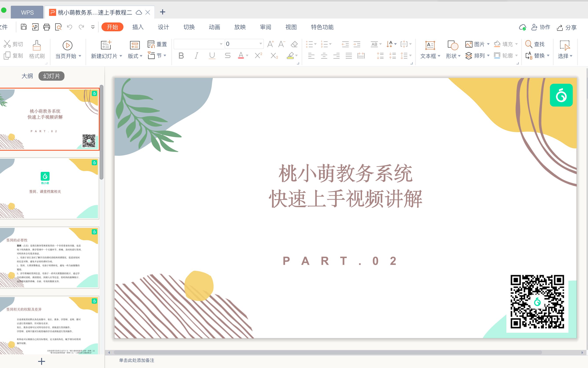Image resolution: width=588 pixels, height=368 pixels.
Task: Toggle italic formatting
Action: (196, 56)
